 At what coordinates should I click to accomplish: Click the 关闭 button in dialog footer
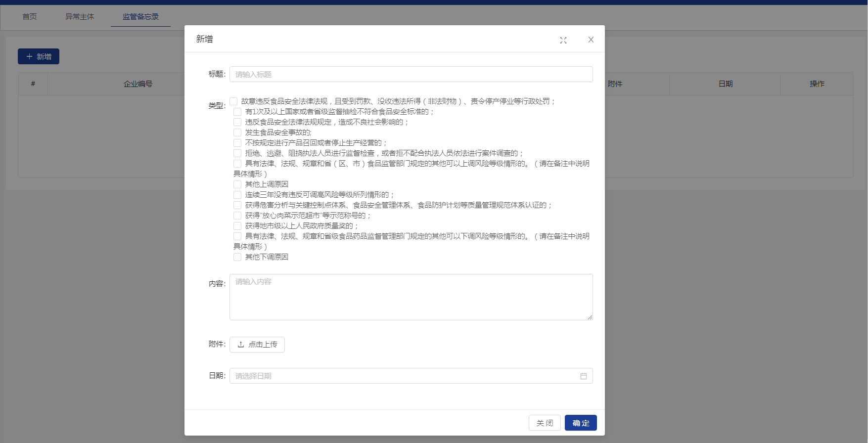coord(545,423)
